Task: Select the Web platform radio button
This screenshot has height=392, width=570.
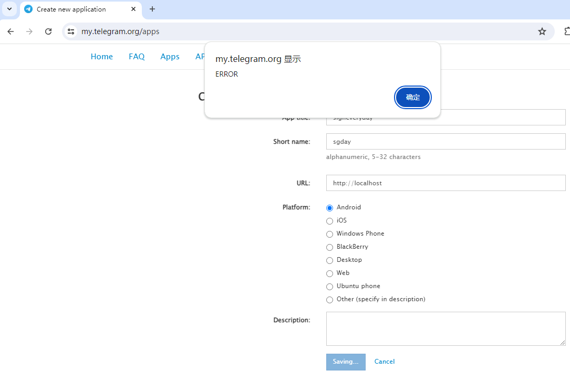Action: (x=330, y=273)
